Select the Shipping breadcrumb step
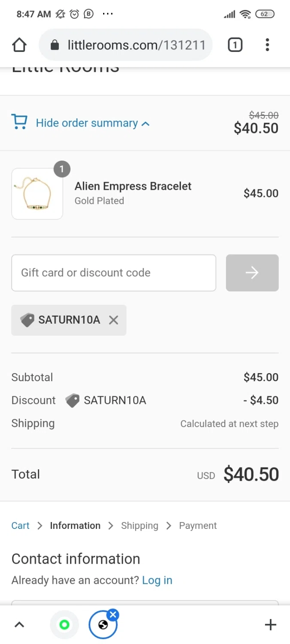 tap(140, 526)
